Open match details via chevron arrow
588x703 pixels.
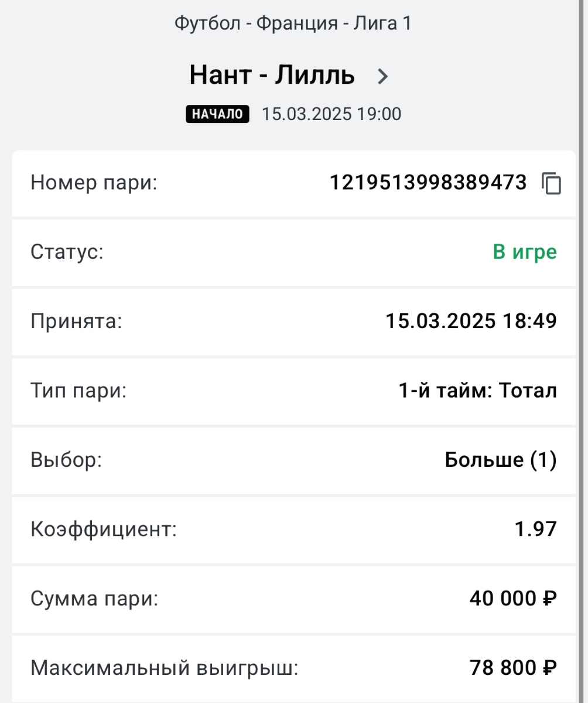(x=383, y=76)
